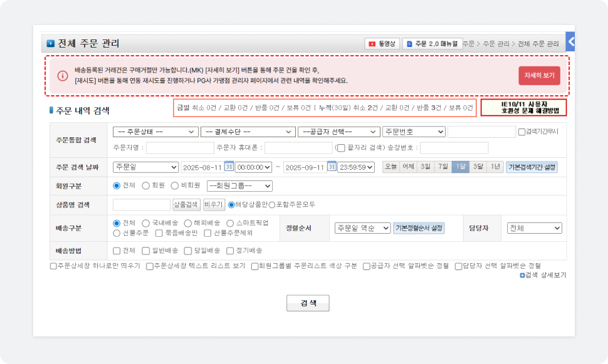Select the 비회원 radio button
Screen dimensions: 608x364
[175, 185]
